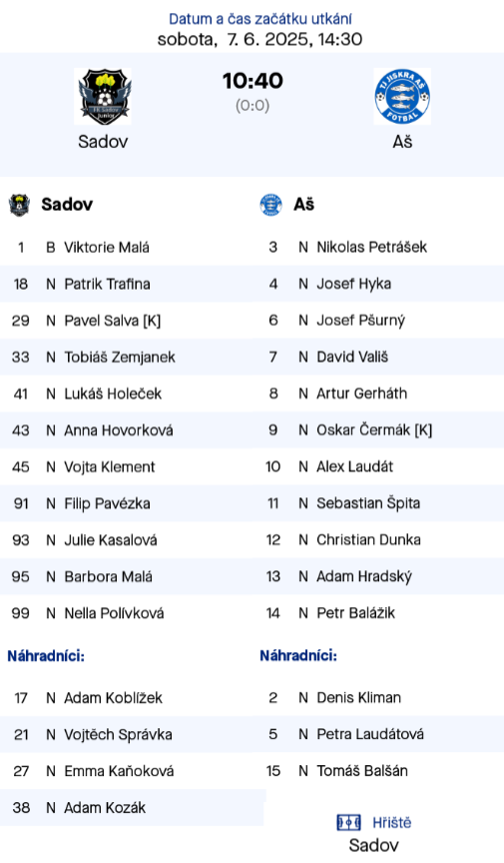
Task: Click the football pitch icon near Hřiště
Action: [x=349, y=823]
